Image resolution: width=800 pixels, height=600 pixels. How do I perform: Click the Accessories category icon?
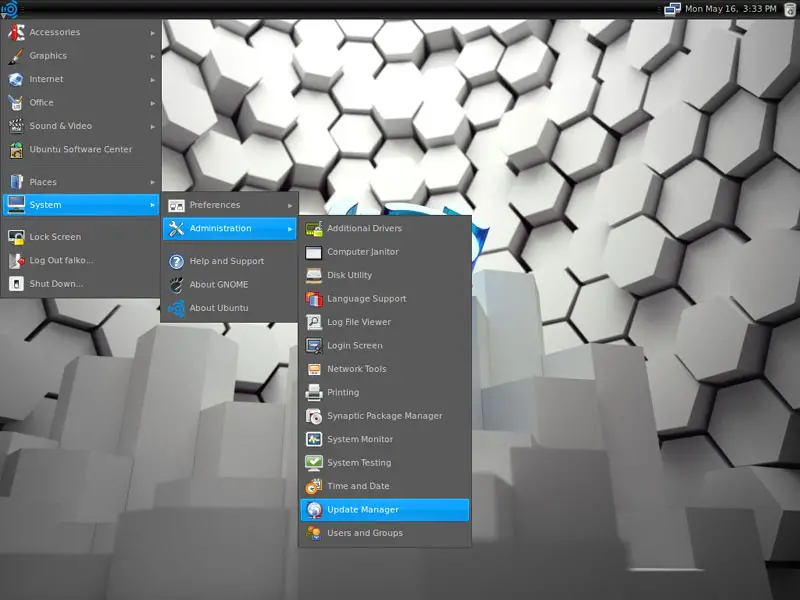point(16,32)
